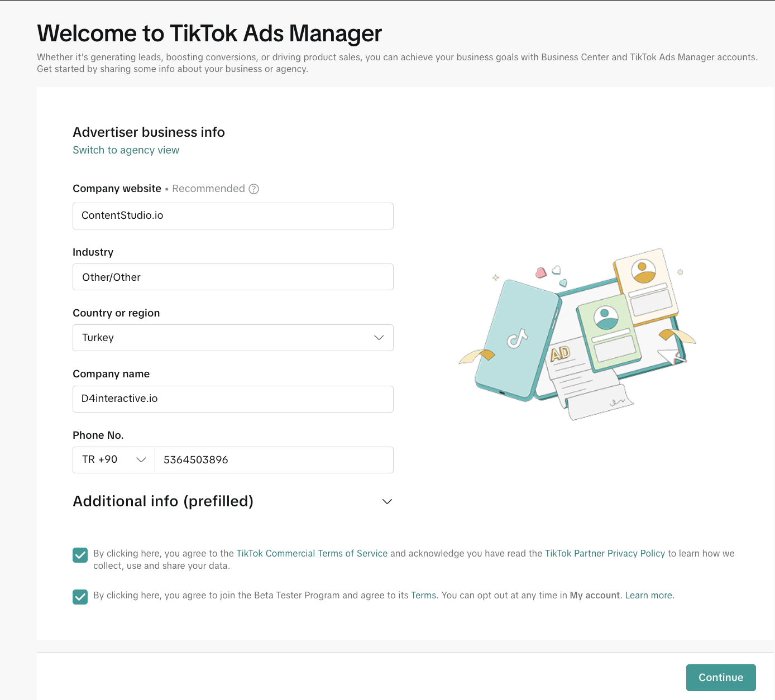Image resolution: width=775 pixels, height=700 pixels.
Task: Open the Industry field showing Other/Other
Action: (233, 277)
